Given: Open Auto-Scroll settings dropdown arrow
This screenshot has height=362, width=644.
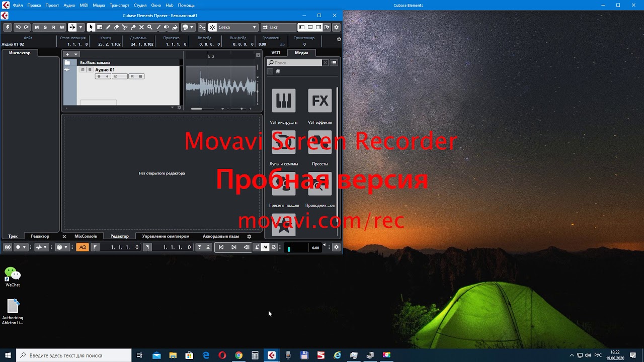Looking at the screenshot, I should 80,27.
